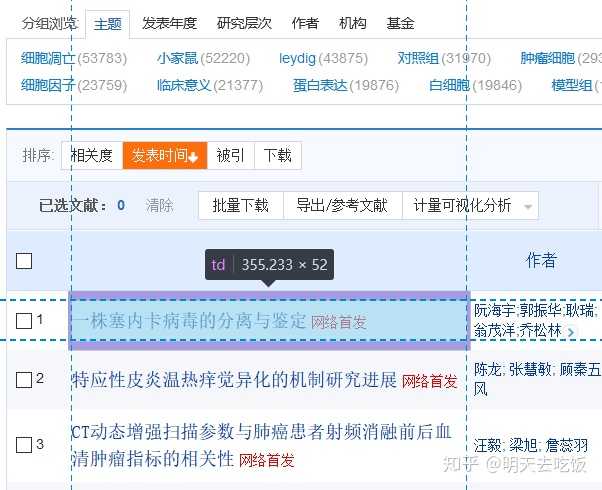
Task: Sort results by 发表时间
Action: (165, 156)
